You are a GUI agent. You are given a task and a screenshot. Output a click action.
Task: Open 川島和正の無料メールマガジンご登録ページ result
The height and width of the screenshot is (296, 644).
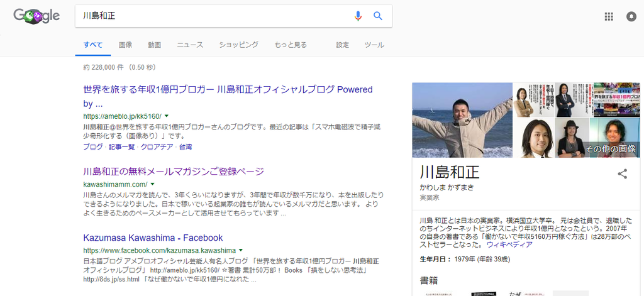click(x=174, y=171)
